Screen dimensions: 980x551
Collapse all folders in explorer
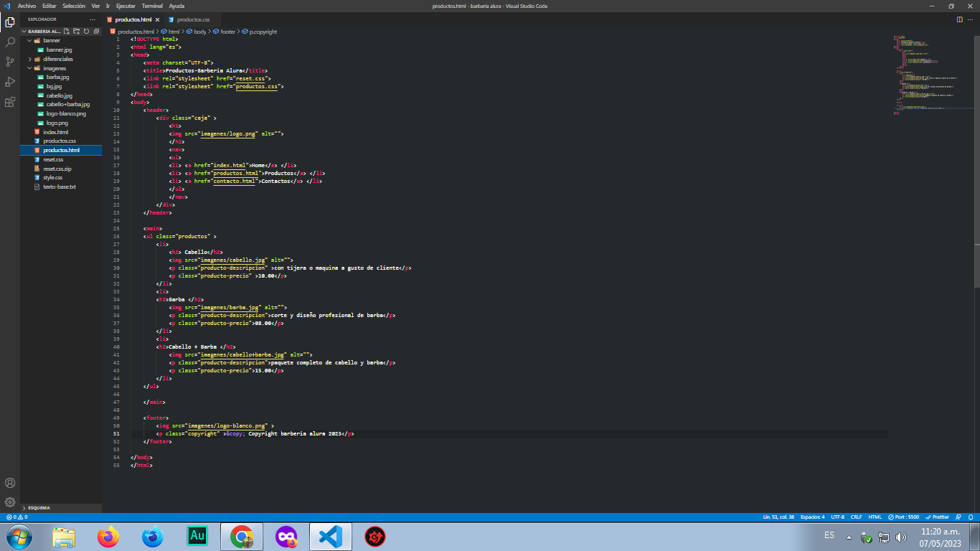click(96, 32)
